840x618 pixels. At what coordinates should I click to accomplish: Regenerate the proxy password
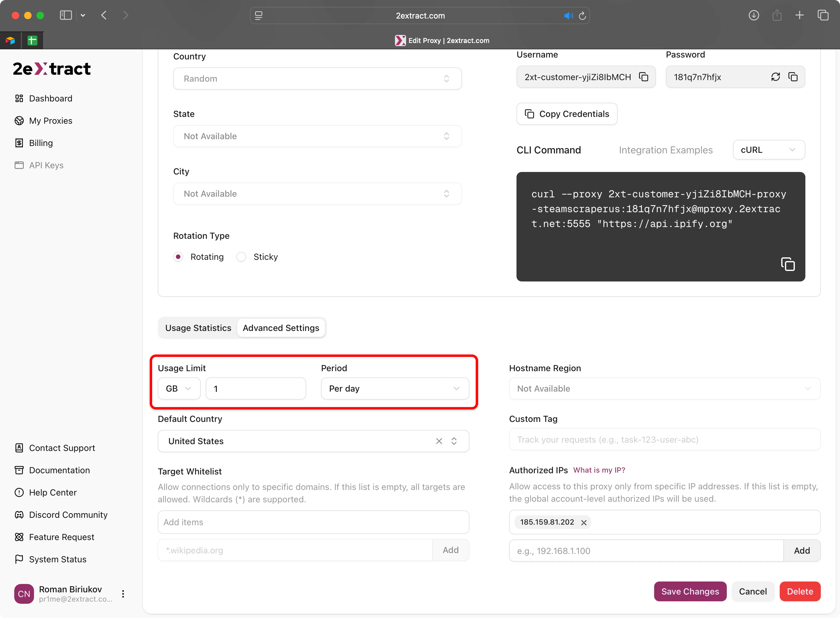click(x=775, y=77)
